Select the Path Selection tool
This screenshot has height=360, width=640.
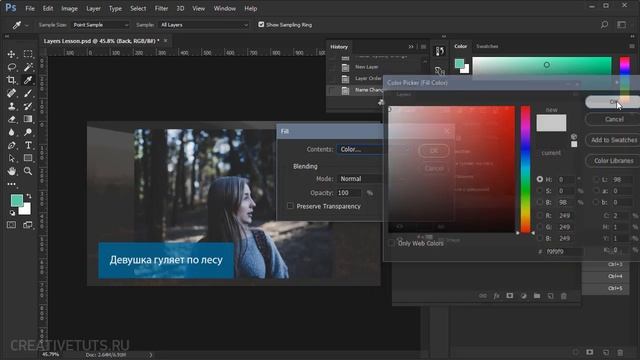pyautogui.click(x=11, y=158)
